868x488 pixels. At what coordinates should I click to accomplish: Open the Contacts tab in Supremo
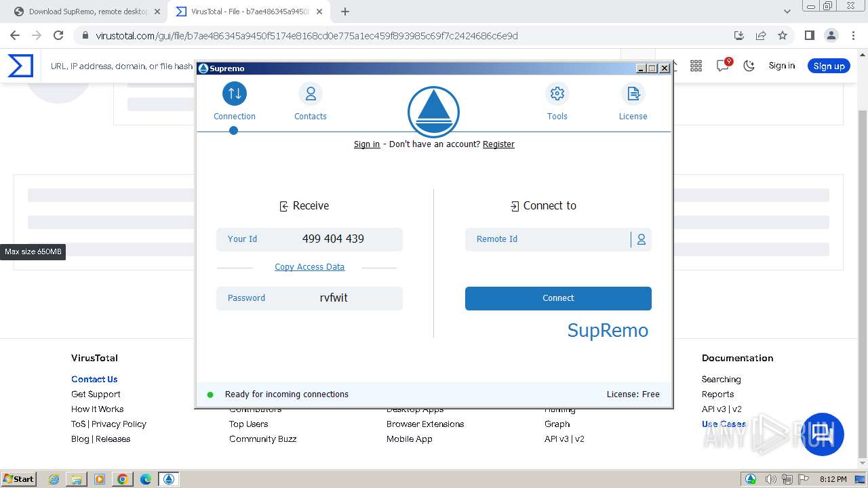point(311,102)
